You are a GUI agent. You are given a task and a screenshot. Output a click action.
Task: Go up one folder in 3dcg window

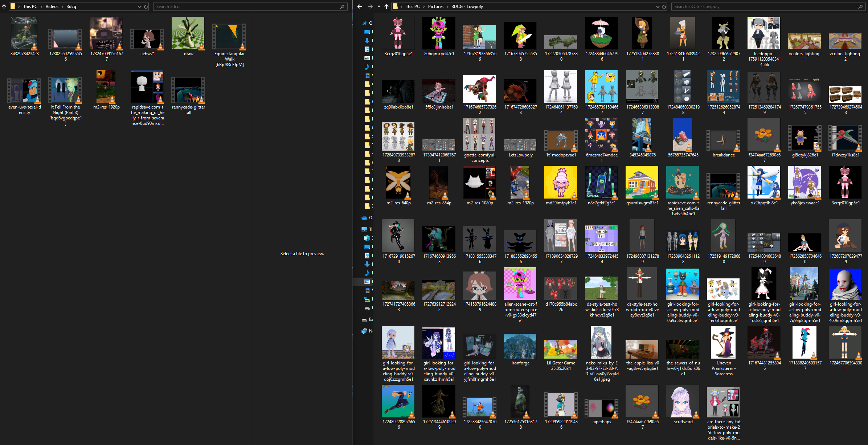click(x=4, y=7)
